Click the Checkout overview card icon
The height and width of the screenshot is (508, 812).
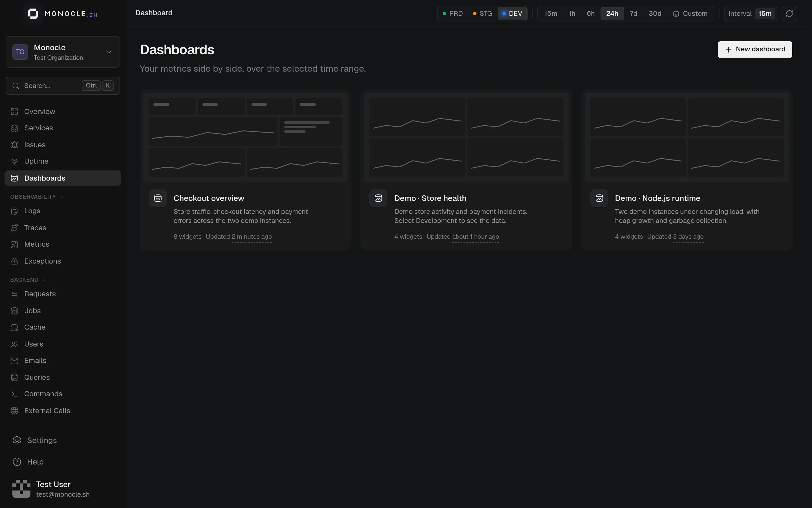pyautogui.click(x=158, y=198)
